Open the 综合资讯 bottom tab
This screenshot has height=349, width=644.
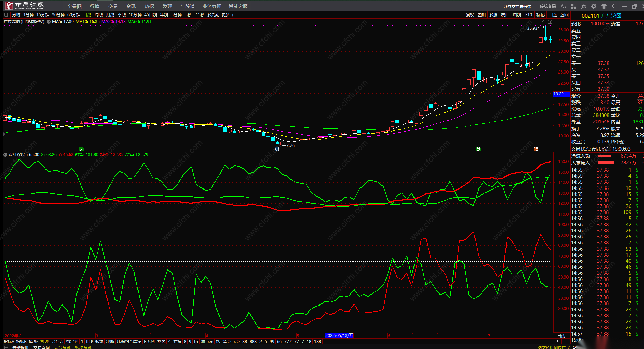pos(62,347)
